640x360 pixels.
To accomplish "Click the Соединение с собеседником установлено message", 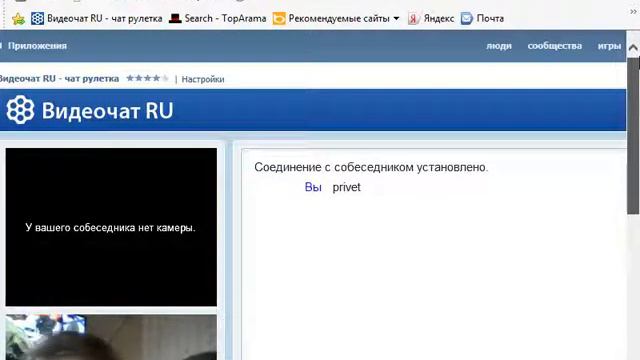I will [x=371, y=167].
